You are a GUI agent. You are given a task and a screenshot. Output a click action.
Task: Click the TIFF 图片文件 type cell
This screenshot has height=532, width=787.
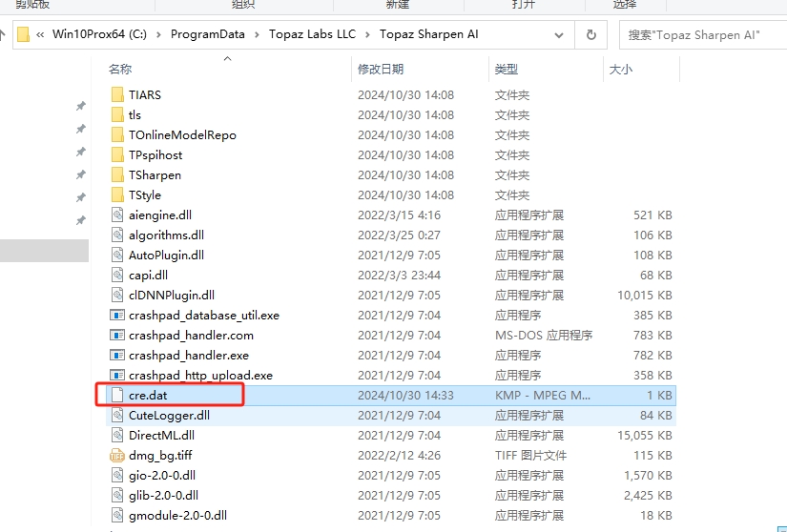click(530, 456)
